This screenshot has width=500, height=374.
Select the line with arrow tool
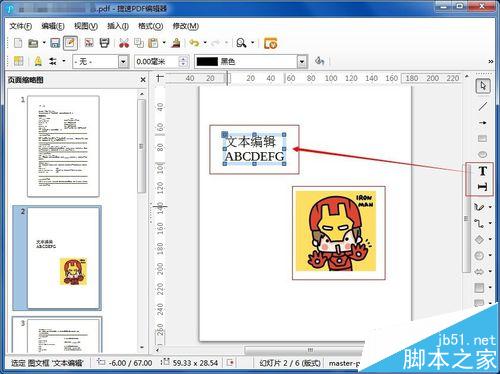pyautogui.click(x=482, y=122)
